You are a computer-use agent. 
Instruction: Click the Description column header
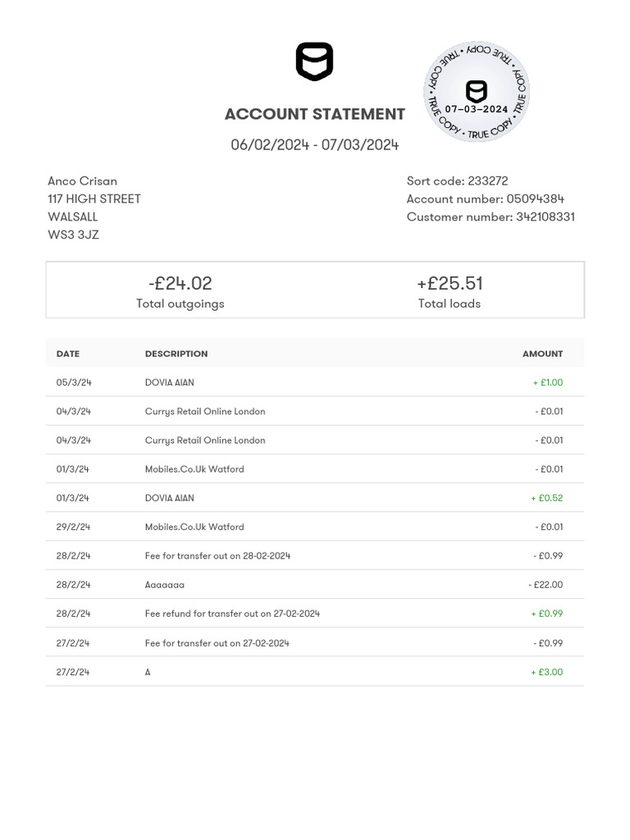coord(176,354)
